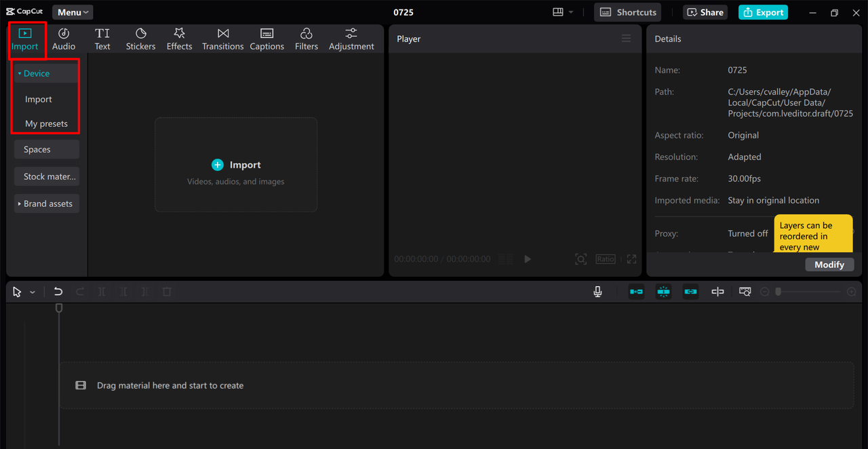This screenshot has width=868, height=449.
Task: Enter fullscreen preview in Player
Action: point(631,259)
